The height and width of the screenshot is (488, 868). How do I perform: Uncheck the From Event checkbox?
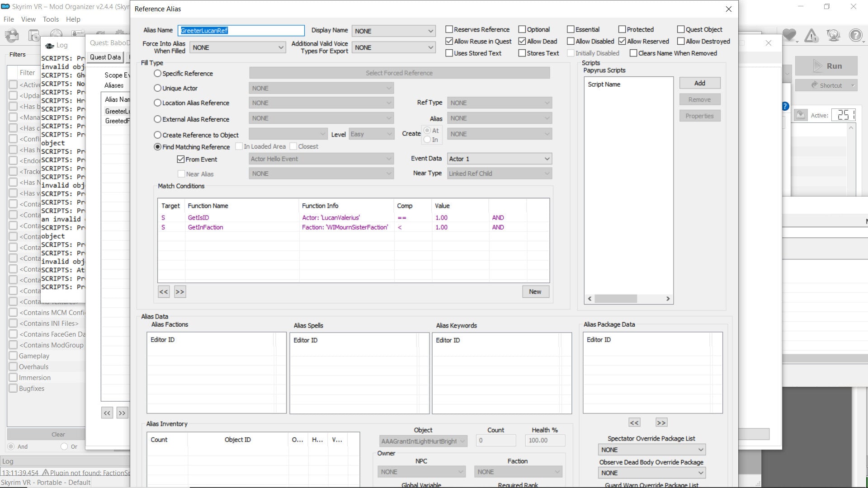(x=181, y=160)
